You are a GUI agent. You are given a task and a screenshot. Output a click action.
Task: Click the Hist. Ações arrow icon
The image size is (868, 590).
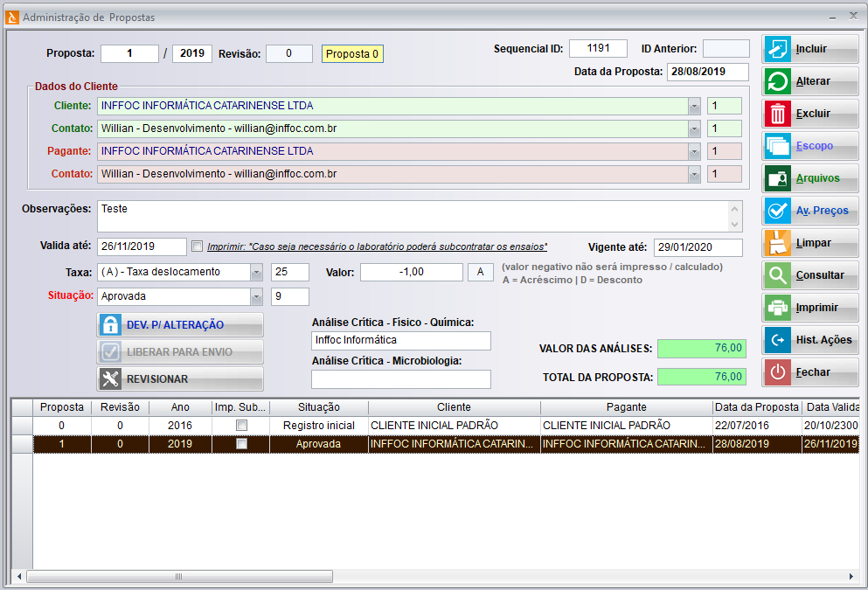coord(777,340)
